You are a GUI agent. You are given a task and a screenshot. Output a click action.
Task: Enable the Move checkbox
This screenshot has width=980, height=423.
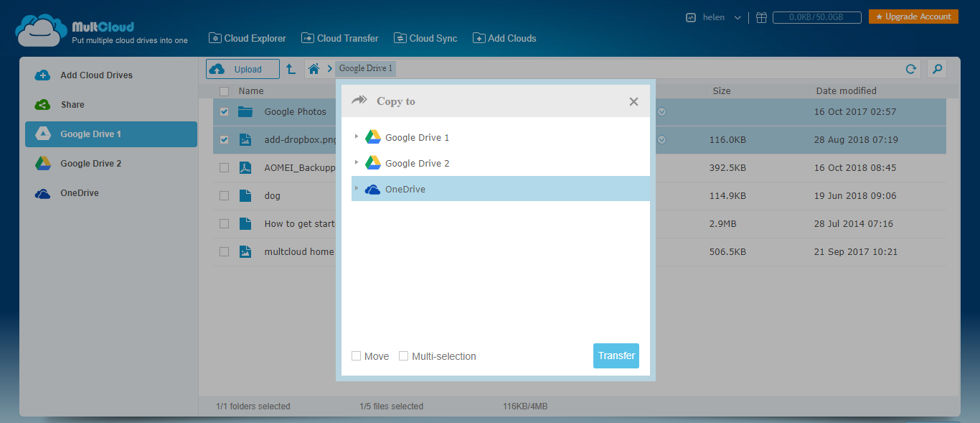[356, 356]
